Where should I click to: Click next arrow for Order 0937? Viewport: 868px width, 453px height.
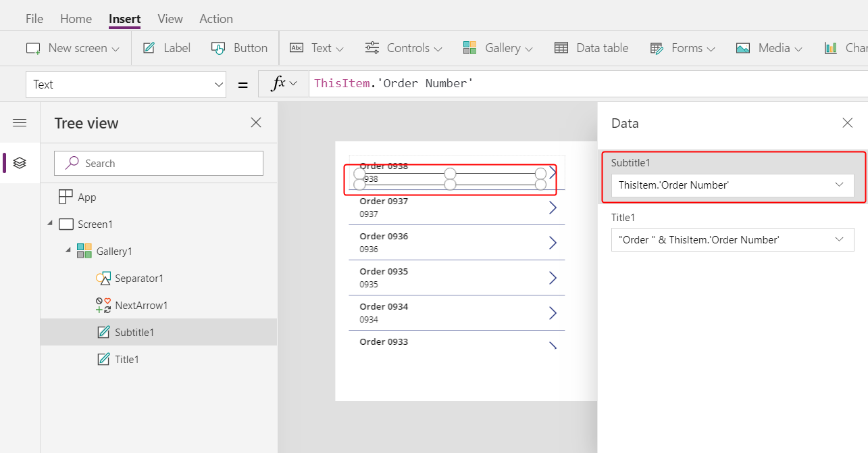pyautogui.click(x=553, y=208)
